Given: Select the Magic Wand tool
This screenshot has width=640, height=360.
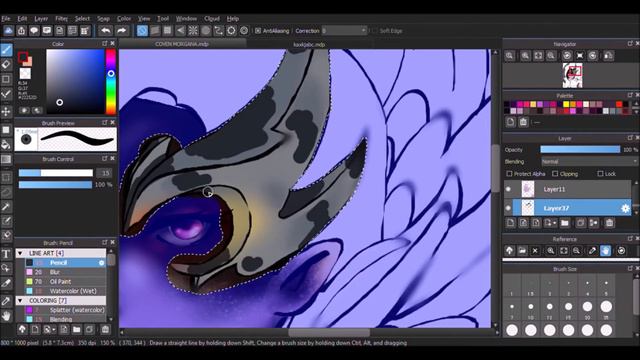Looking at the screenshot, I should click(x=6, y=207).
